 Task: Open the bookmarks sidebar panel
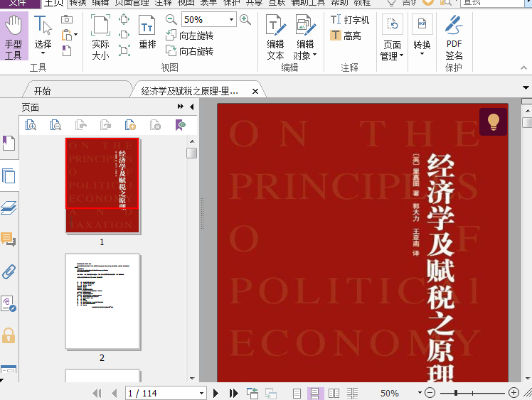[9, 143]
